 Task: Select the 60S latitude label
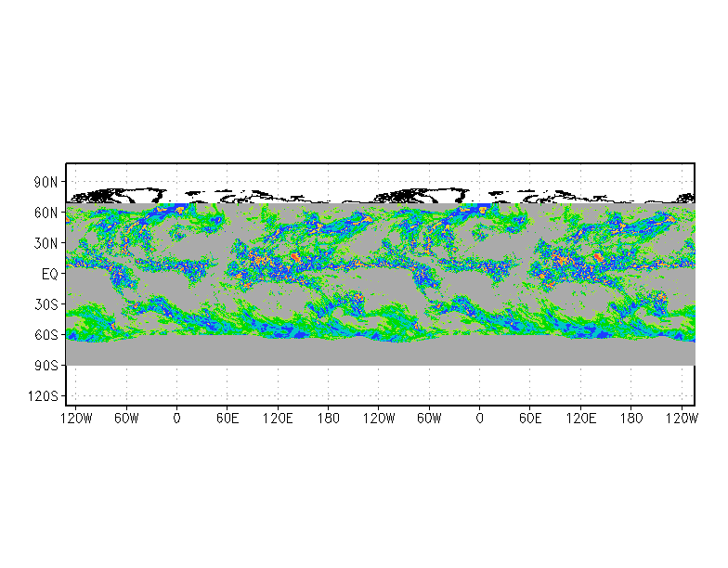pos(45,335)
